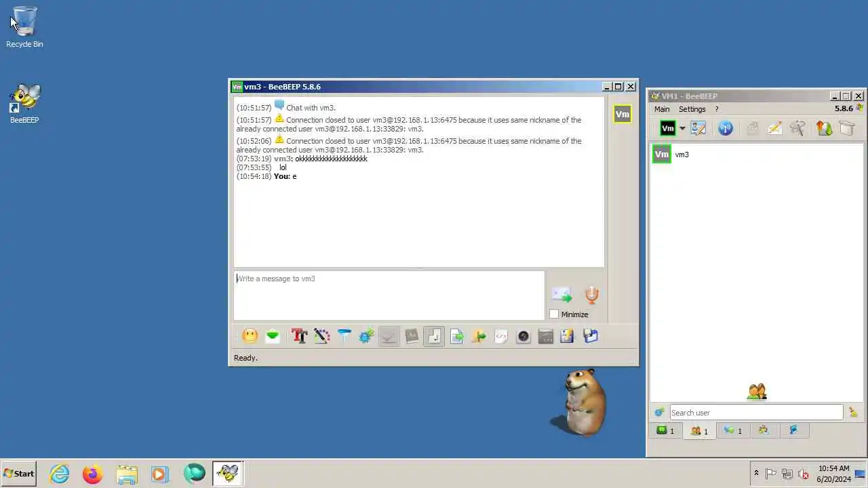Switch to the chats tab with bubbles

[733, 430]
